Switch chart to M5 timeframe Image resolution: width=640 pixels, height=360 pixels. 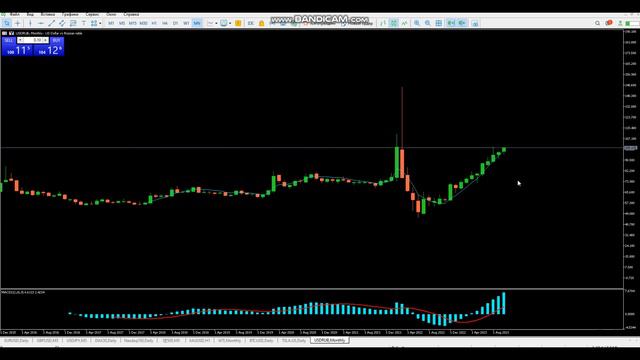122,23
